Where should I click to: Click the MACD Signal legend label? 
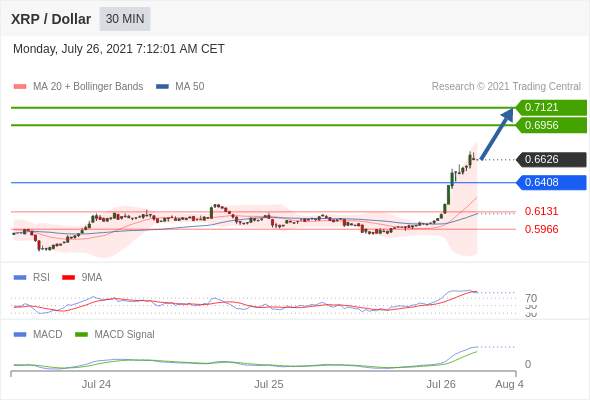(125, 335)
